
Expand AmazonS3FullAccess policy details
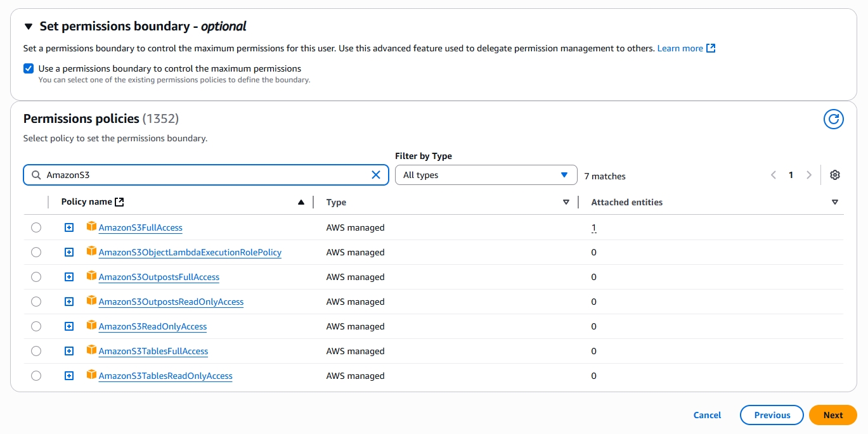click(69, 227)
